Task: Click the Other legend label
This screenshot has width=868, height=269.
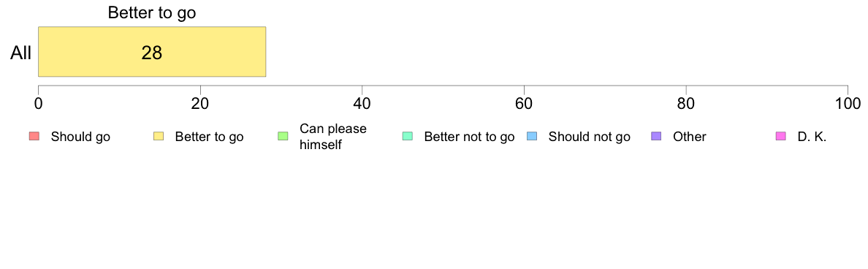Action: 690,137
